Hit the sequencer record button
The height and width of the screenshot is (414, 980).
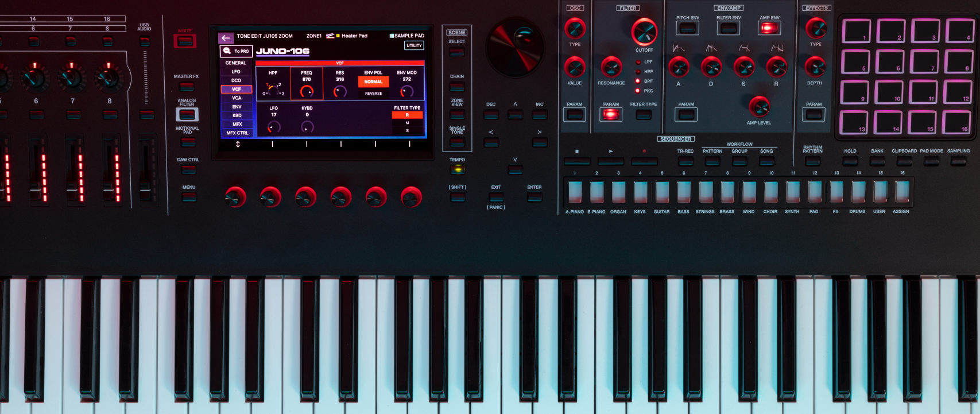tap(644, 161)
